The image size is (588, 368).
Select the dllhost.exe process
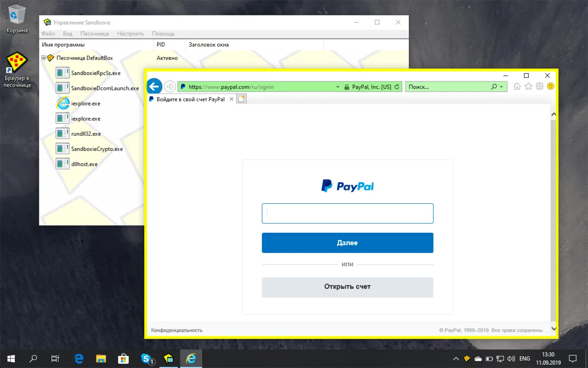click(85, 164)
